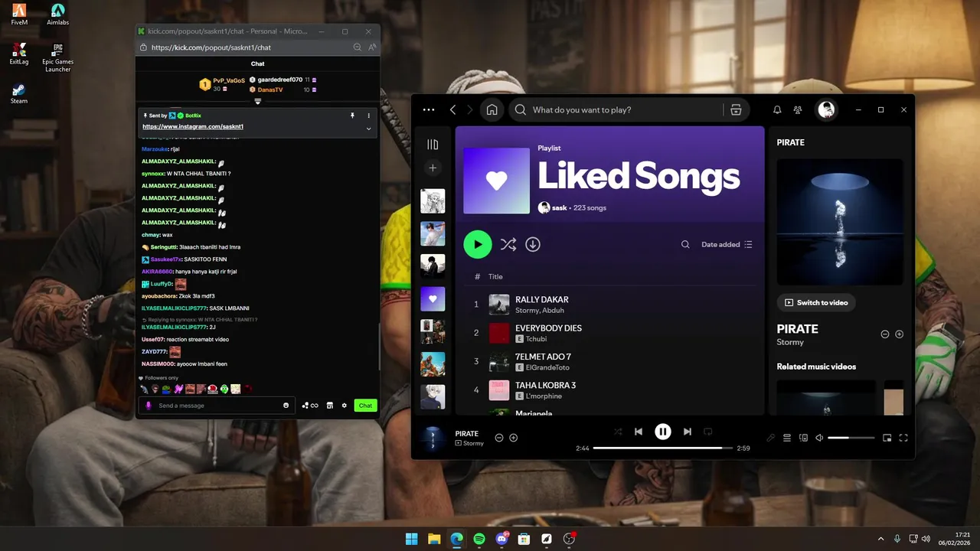Go forward in Spotify navigation
Screen dimensions: 980x551
(x=470, y=109)
